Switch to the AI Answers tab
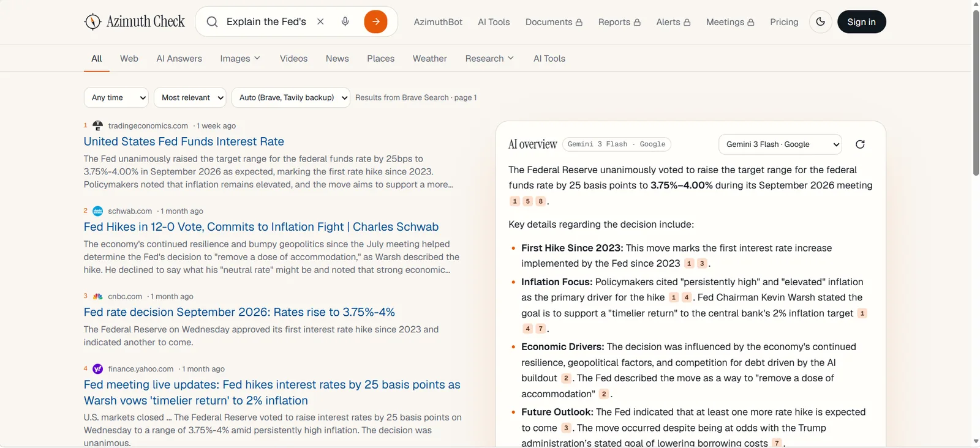The image size is (980, 448). (179, 59)
